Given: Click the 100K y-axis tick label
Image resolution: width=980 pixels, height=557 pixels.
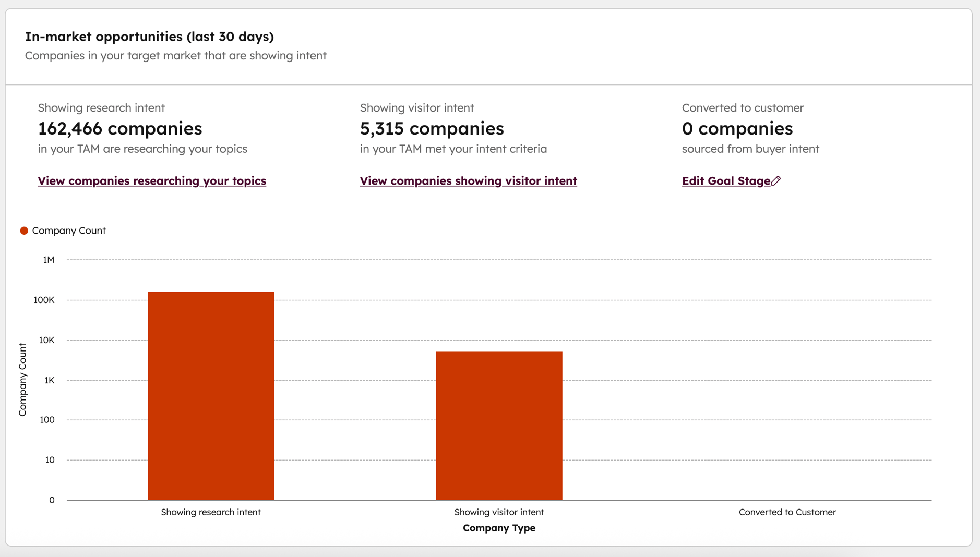Looking at the screenshot, I should pyautogui.click(x=44, y=300).
